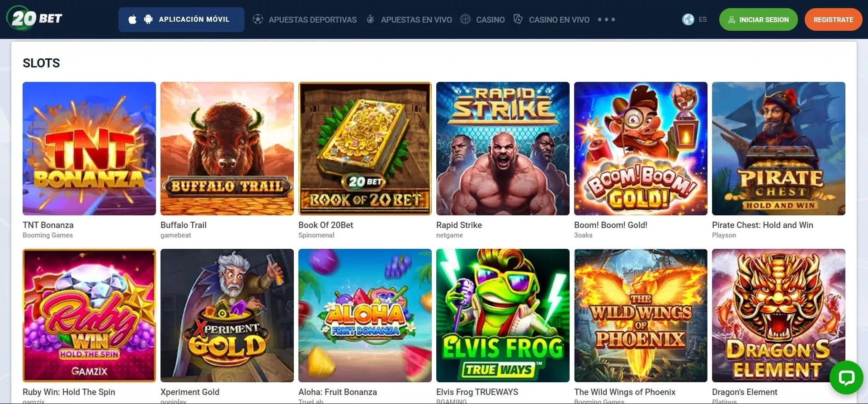Select the Book Of 20Bet title link

pyautogui.click(x=325, y=225)
